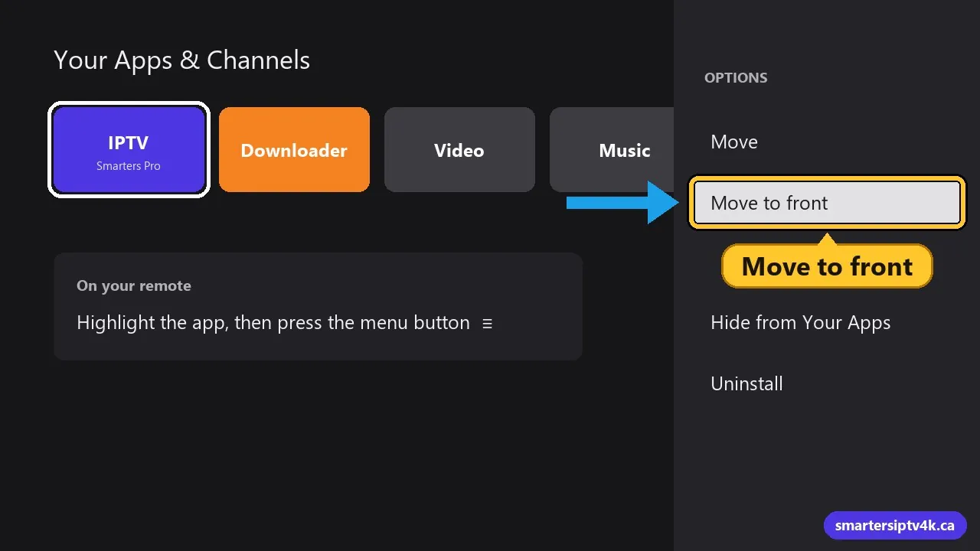The image size is (980, 551).
Task: Click the Move option in Options
Action: [734, 142]
